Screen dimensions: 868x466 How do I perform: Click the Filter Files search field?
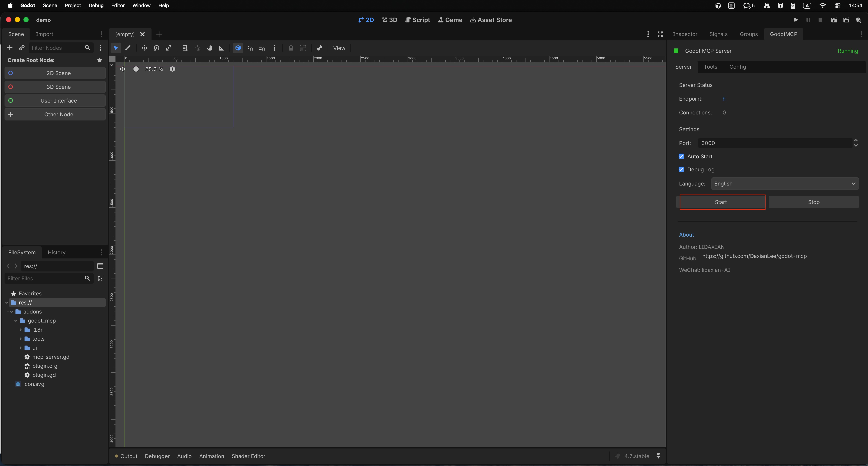click(x=49, y=278)
